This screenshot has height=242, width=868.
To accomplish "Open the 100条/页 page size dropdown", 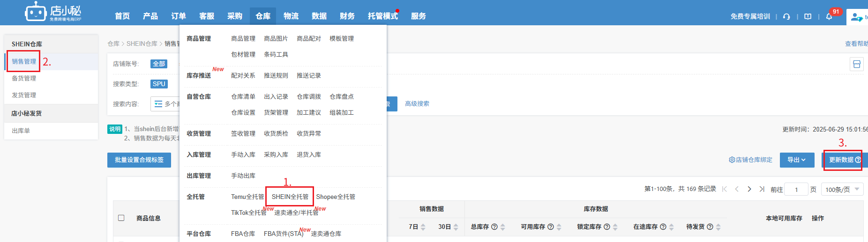I will click(x=842, y=190).
